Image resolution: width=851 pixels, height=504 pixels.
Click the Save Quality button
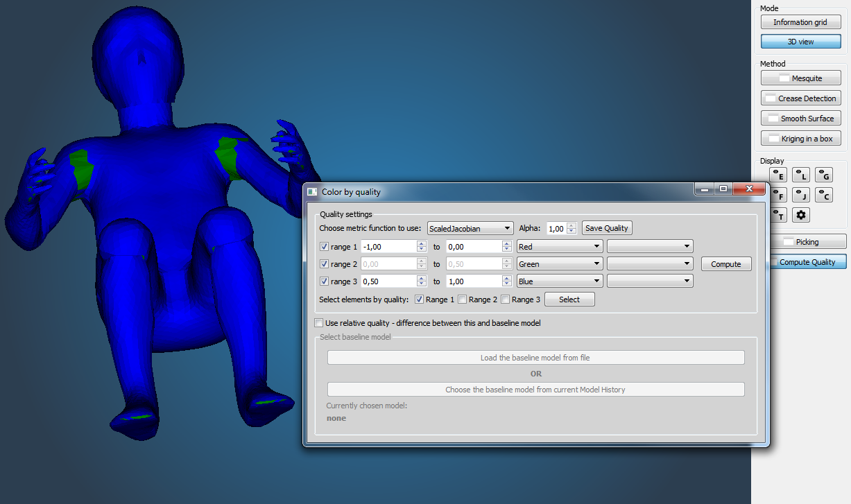click(607, 228)
